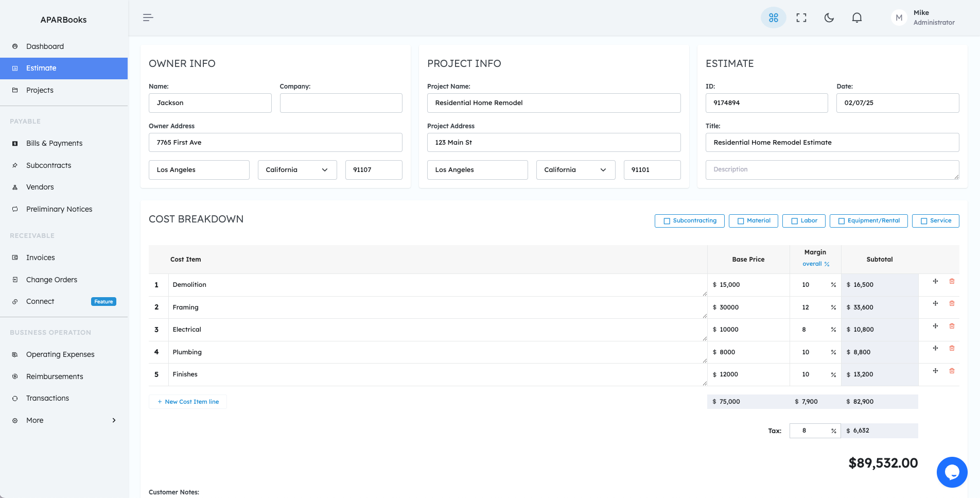Click the move handle icon for Framing row

[935, 303]
